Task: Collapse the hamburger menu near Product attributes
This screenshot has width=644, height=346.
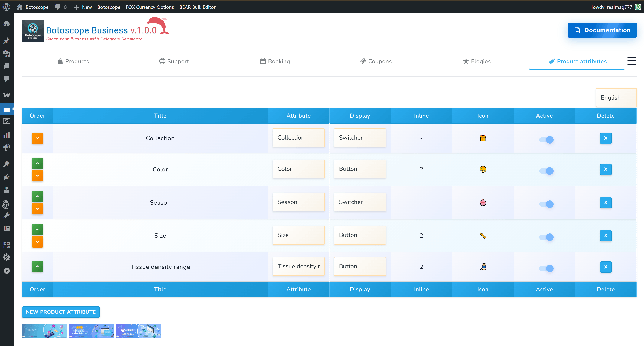Action: coord(631,60)
